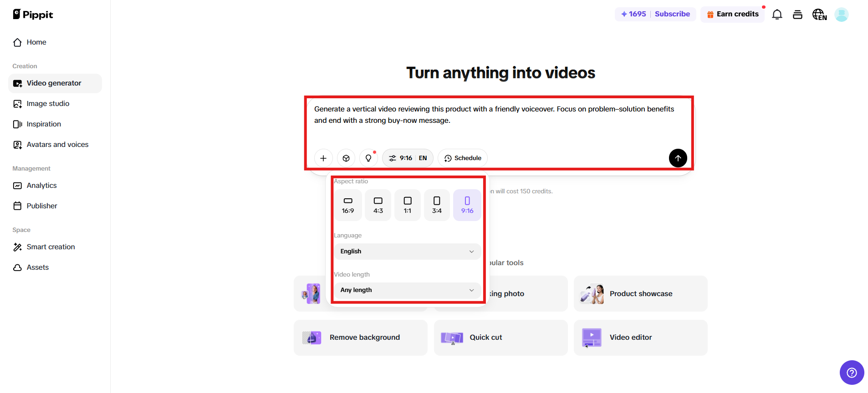Screen dimensions: 868x393
Task: Click the 1695 credits balance
Action: tap(633, 14)
